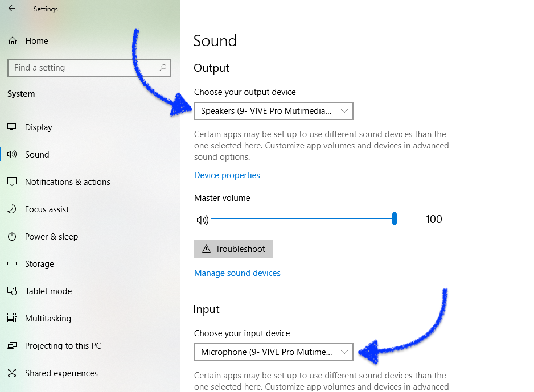Open Storage using the drive icon

coord(13,263)
